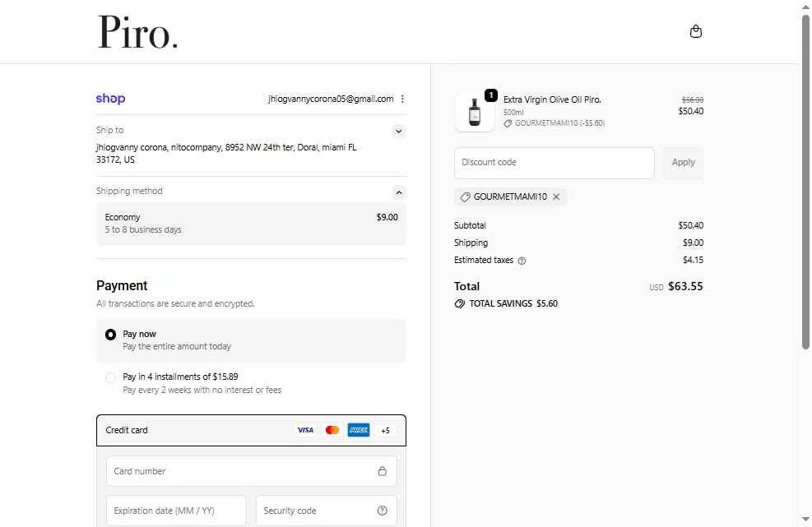
Task: Focus the Card number field
Action: point(252,471)
